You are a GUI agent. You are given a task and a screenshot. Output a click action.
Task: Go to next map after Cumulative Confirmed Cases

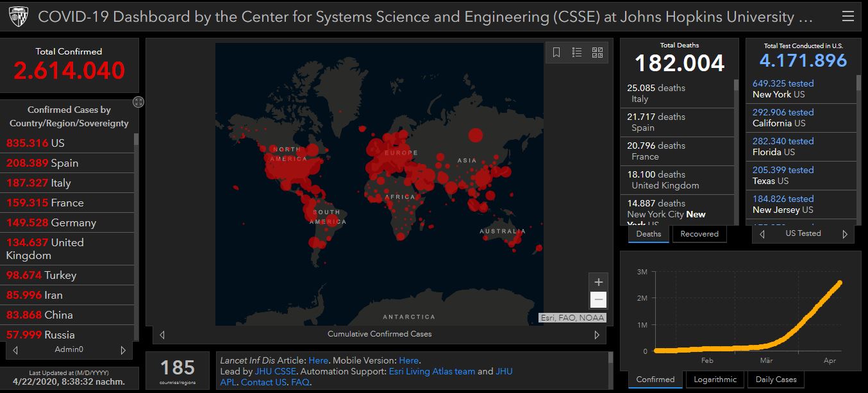pos(597,335)
